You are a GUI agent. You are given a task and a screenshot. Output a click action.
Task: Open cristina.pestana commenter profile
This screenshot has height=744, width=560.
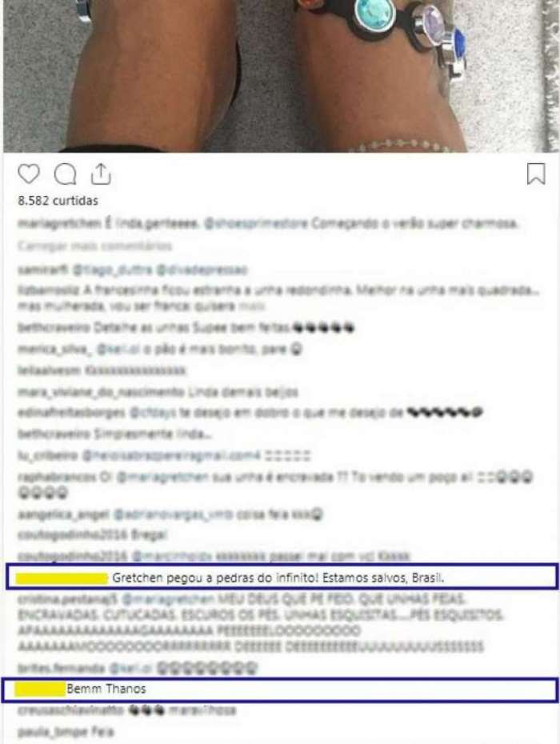pyautogui.click(x=67, y=599)
